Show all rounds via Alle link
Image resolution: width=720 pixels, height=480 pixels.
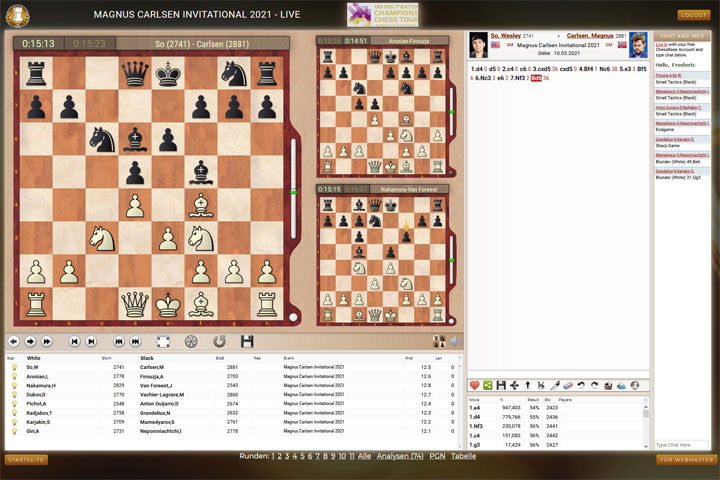[x=364, y=456]
